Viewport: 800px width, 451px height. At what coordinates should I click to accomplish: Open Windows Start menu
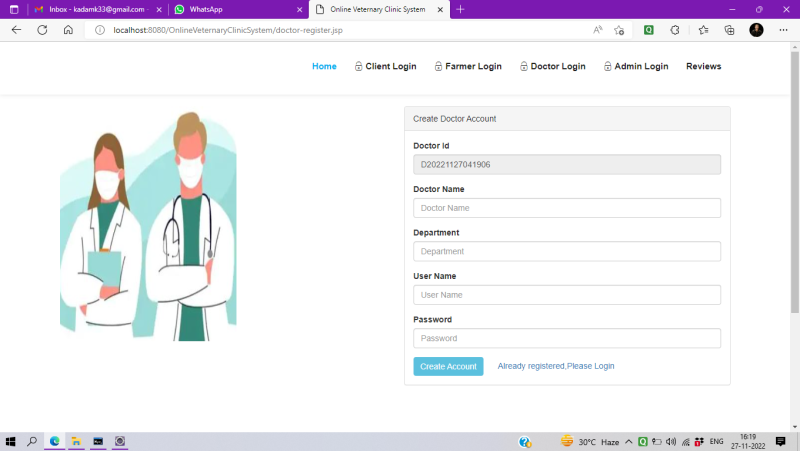(10, 441)
